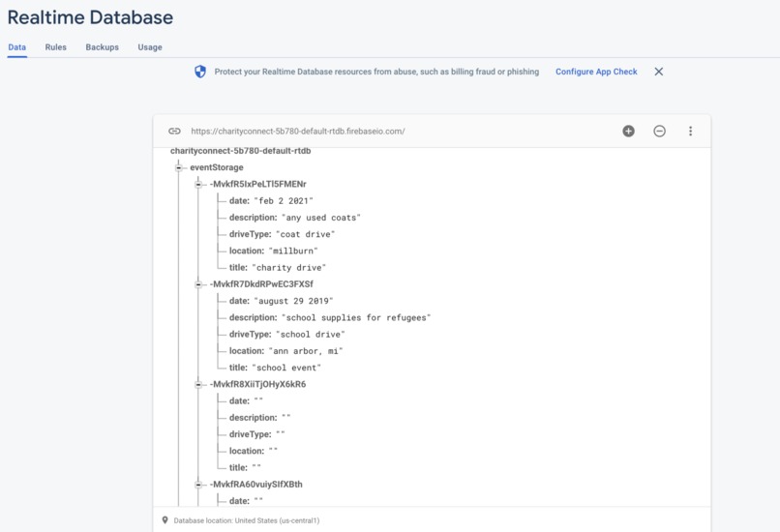This screenshot has width=780, height=532.
Task: Click the Realtime Database page heading
Action: click(x=90, y=17)
